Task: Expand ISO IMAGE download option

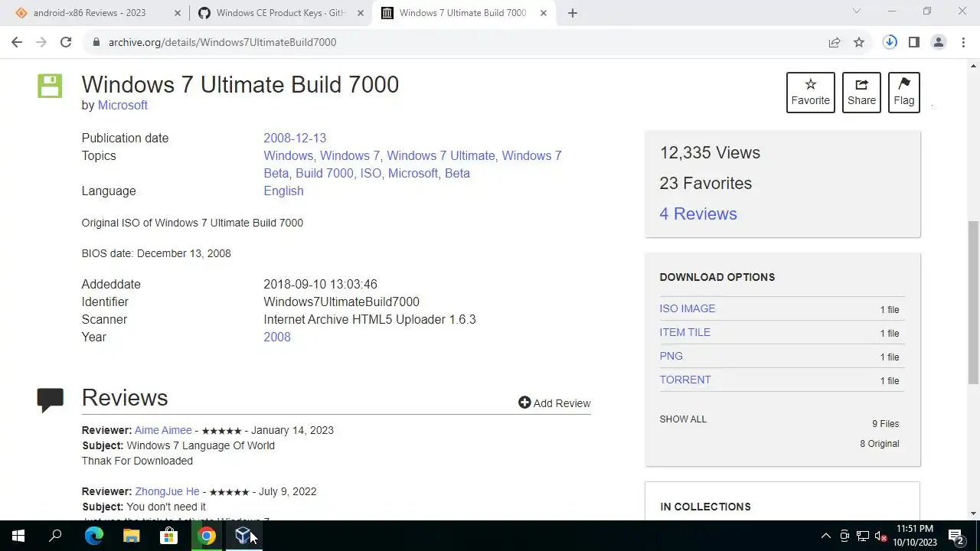Action: (688, 308)
